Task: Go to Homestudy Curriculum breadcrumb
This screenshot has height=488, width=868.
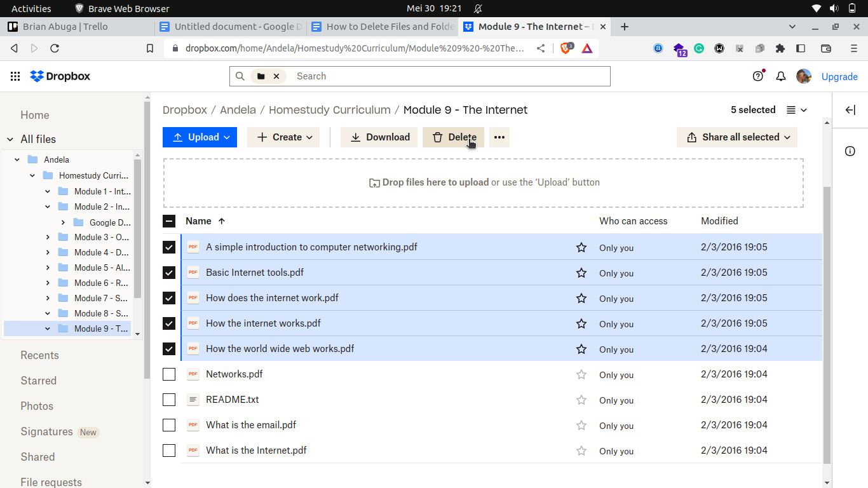Action: point(329,110)
